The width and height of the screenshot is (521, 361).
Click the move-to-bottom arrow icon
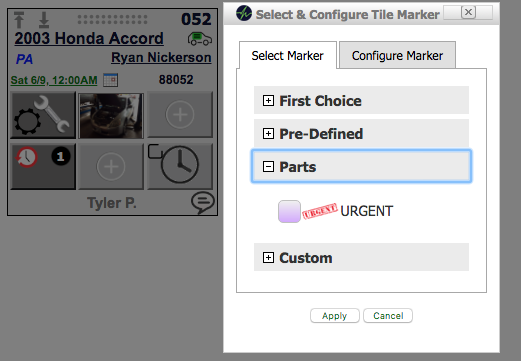pos(44,20)
